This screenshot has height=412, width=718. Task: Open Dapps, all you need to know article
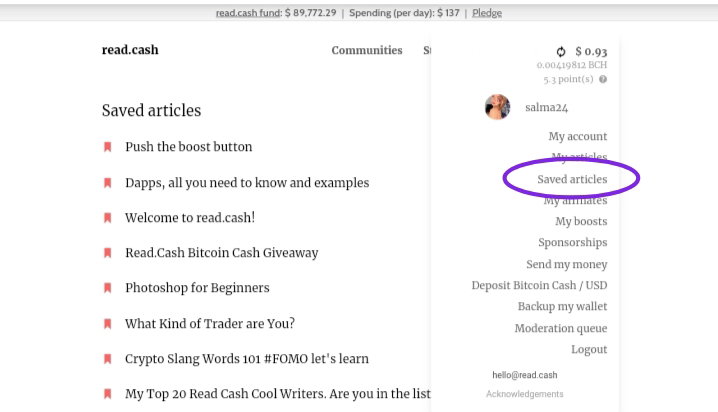pyautogui.click(x=247, y=183)
